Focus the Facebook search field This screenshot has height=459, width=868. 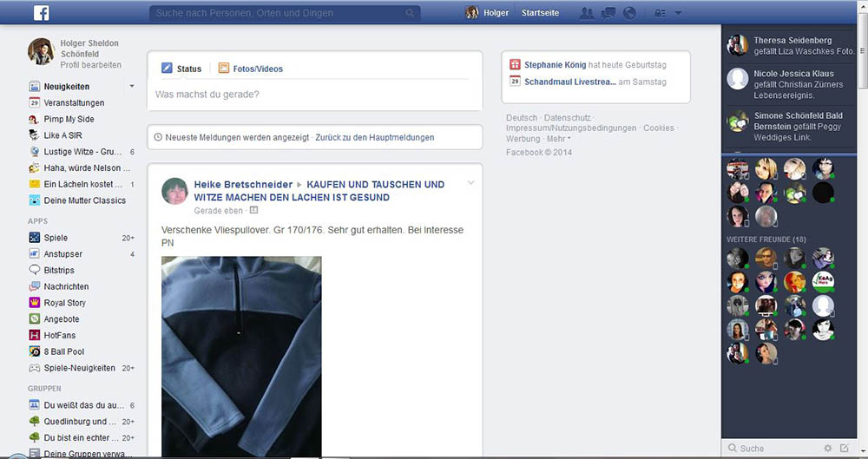click(285, 13)
